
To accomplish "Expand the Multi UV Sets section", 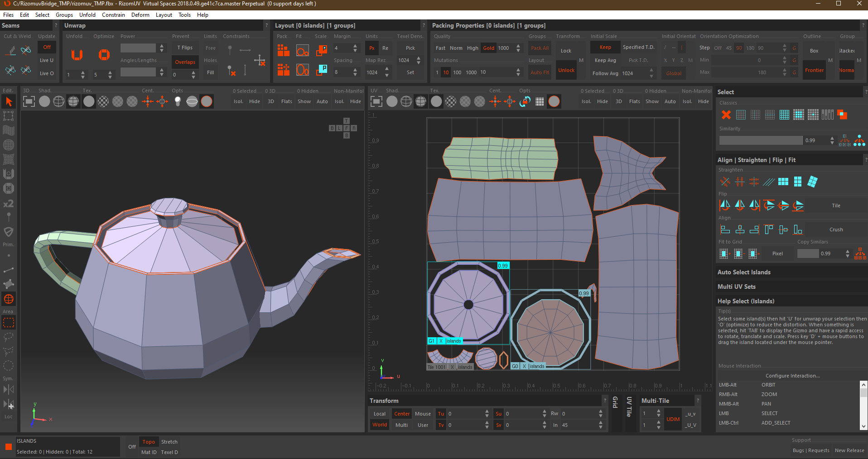I will pyautogui.click(x=736, y=287).
